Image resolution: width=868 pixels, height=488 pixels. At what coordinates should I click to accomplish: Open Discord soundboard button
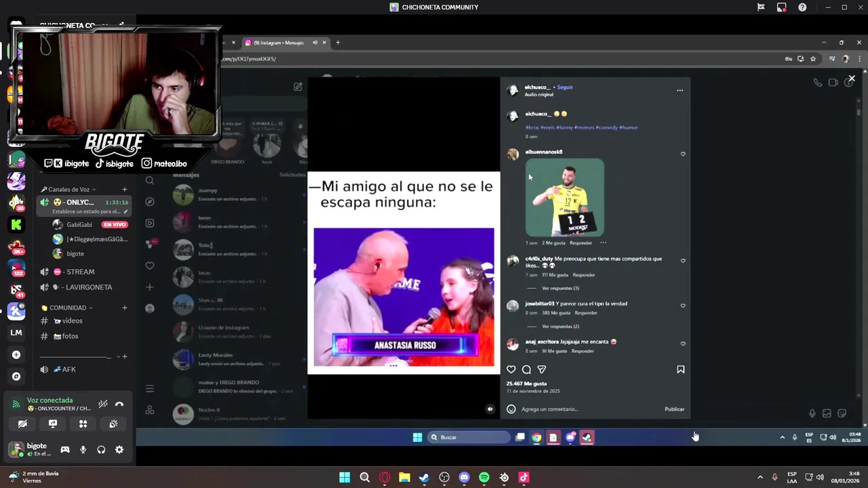(x=113, y=424)
